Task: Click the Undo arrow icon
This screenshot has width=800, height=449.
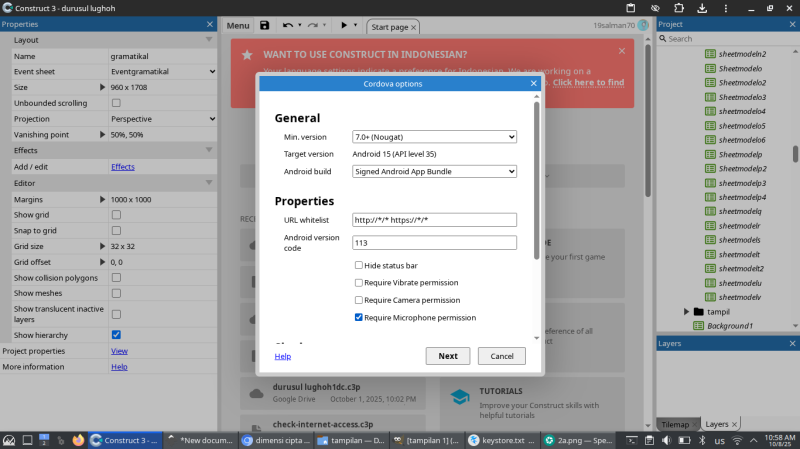Action: (288, 25)
